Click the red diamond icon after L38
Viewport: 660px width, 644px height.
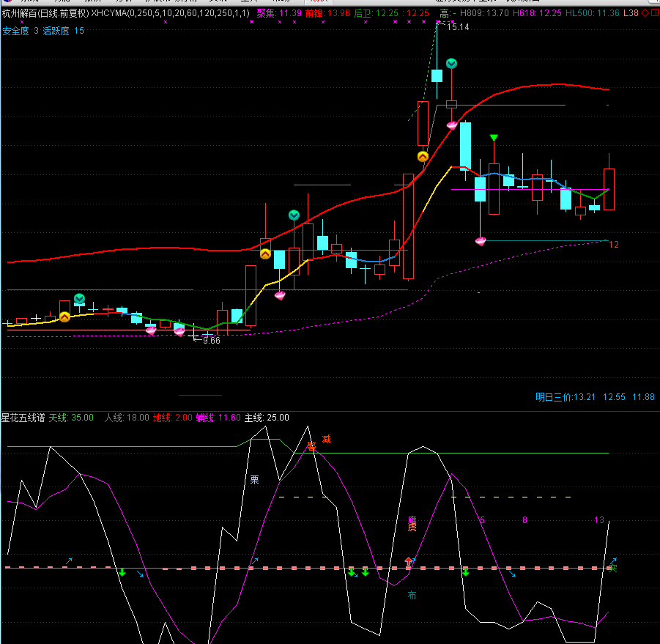(645, 13)
